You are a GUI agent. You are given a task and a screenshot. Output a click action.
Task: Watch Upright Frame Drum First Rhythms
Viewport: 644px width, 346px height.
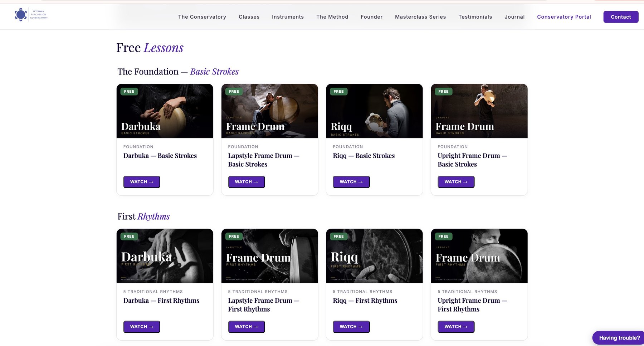coord(456,327)
